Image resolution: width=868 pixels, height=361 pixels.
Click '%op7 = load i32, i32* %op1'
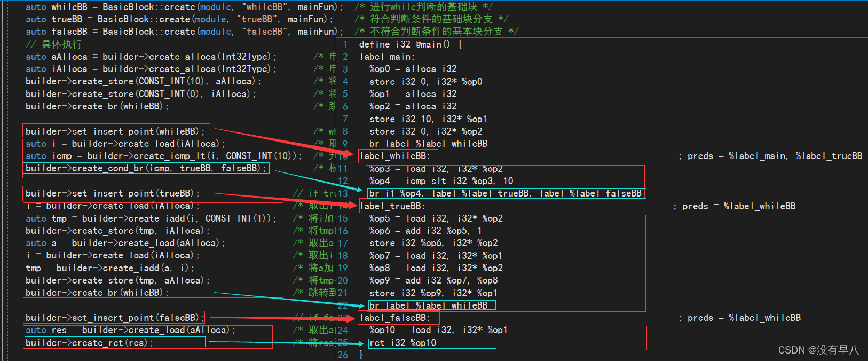(x=436, y=256)
